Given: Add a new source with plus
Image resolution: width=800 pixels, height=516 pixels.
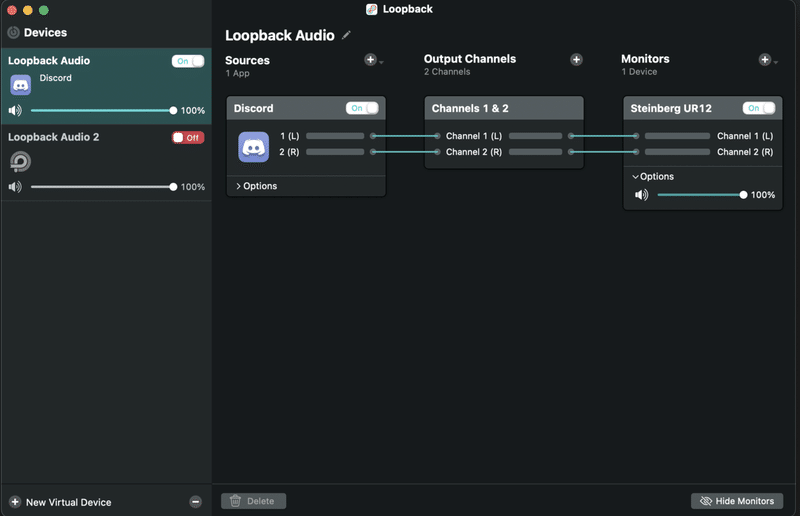Looking at the screenshot, I should click(370, 60).
